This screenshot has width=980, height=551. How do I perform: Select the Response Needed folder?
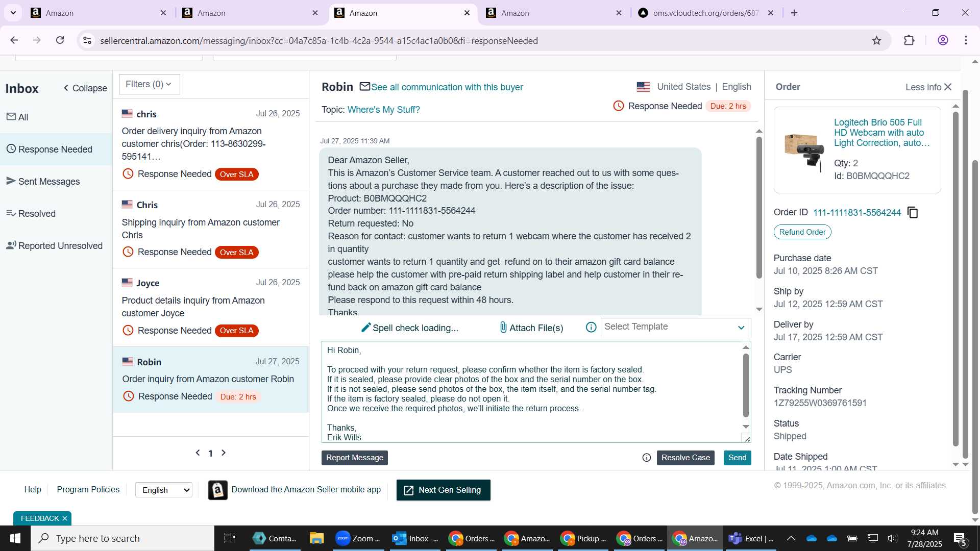point(56,149)
